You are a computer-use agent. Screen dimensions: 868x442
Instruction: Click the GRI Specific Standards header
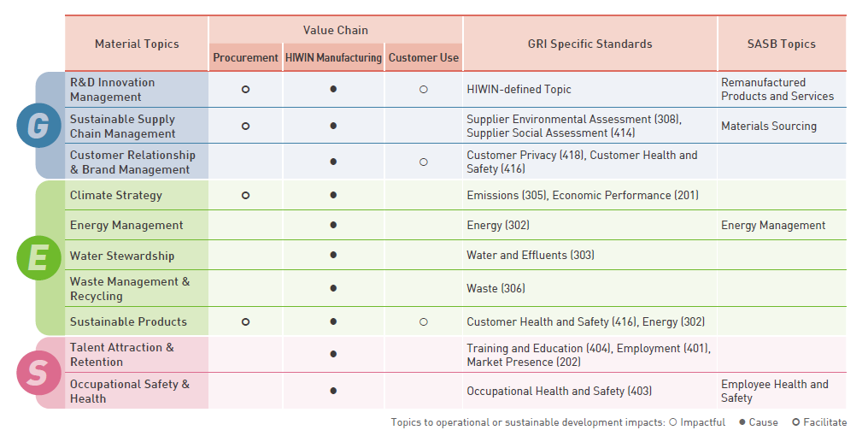589,44
